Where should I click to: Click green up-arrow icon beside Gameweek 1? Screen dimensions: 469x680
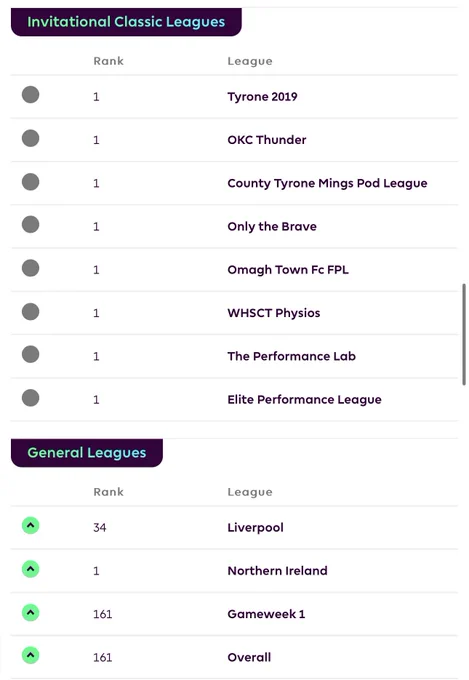(x=30, y=612)
